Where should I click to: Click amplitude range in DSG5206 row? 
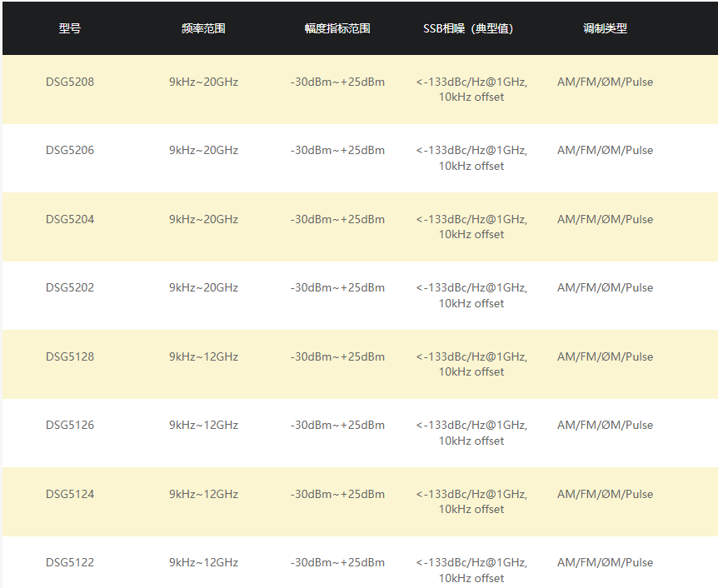coord(337,150)
